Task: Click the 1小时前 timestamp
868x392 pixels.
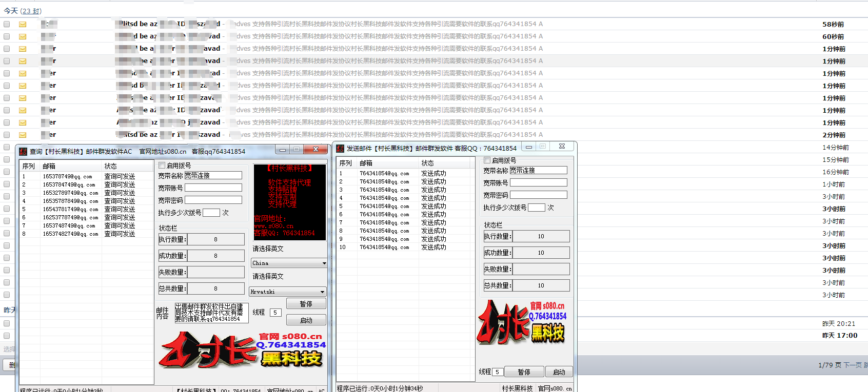Action: [x=833, y=184]
